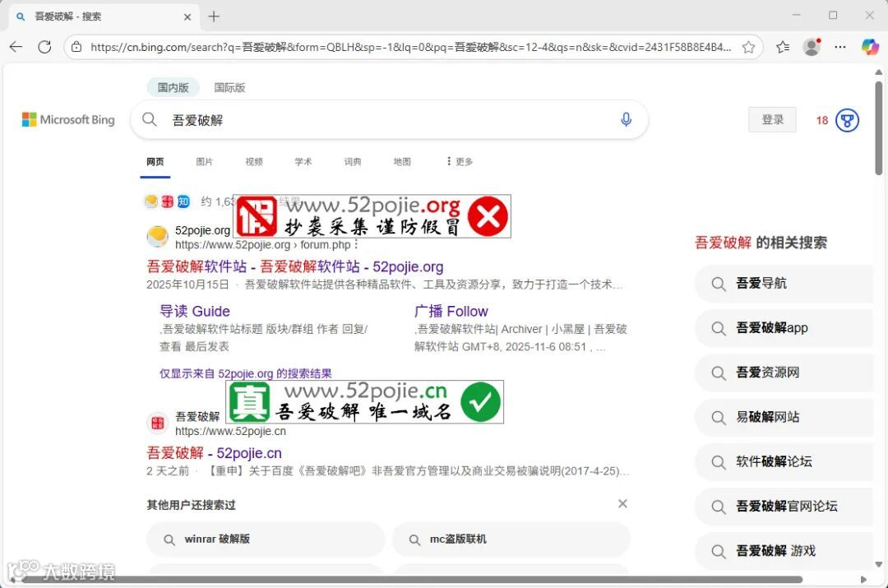Viewport: 888px width, 588px height.
Task: Expand the 更多 search category menu
Action: [x=460, y=161]
